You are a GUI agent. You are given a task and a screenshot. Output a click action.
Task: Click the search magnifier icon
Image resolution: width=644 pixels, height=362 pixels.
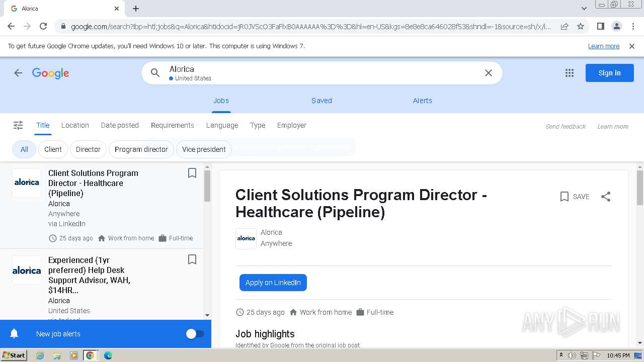tap(155, 73)
